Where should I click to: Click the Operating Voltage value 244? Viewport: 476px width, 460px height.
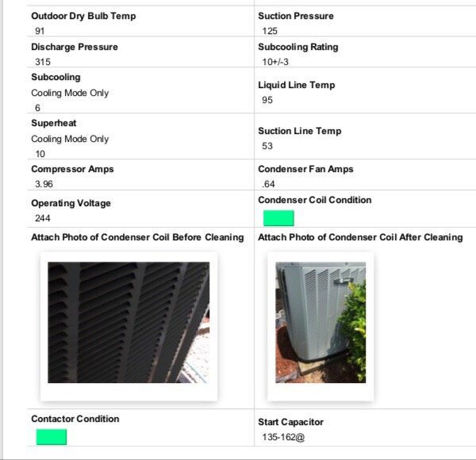click(x=43, y=218)
